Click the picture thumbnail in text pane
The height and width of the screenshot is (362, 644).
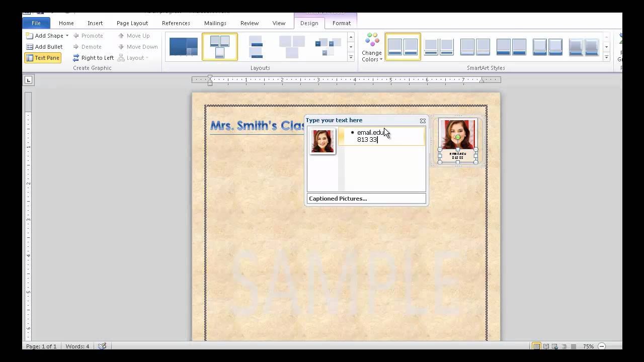pyautogui.click(x=323, y=141)
